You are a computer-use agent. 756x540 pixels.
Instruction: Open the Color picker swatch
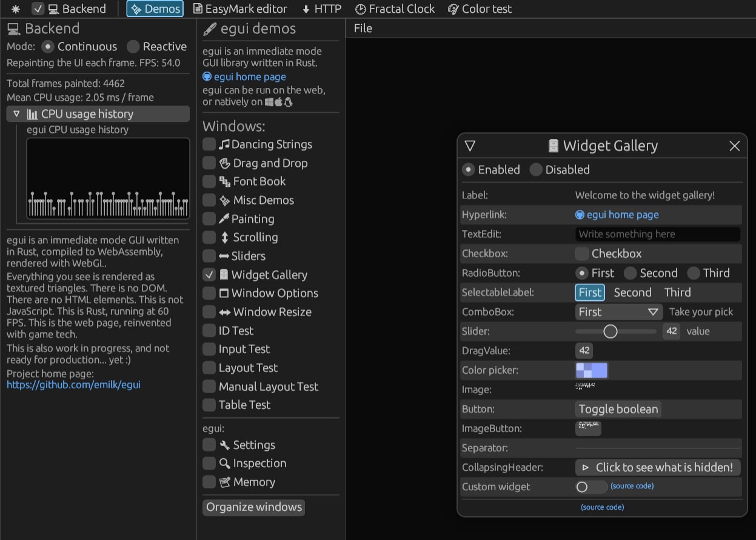(591, 370)
